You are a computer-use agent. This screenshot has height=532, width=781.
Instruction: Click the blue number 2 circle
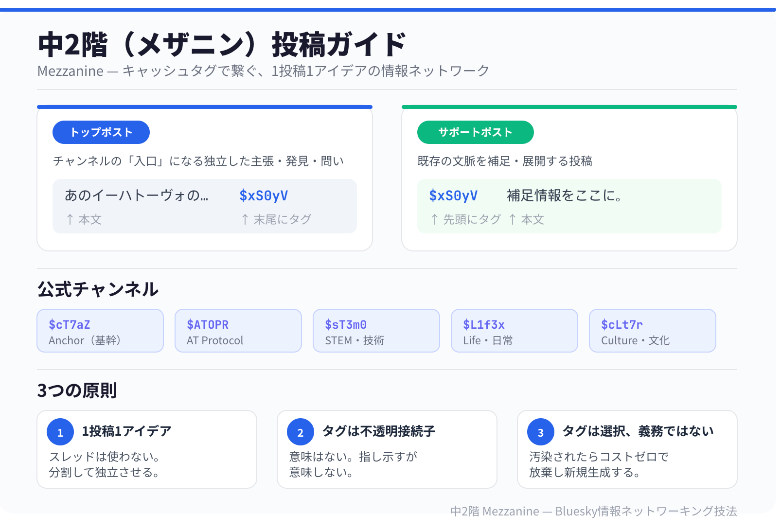click(301, 432)
